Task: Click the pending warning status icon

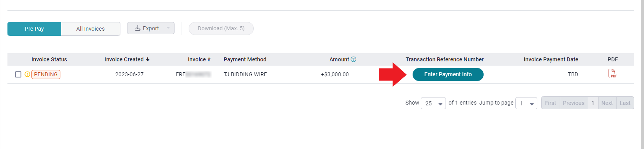Action: tap(27, 74)
